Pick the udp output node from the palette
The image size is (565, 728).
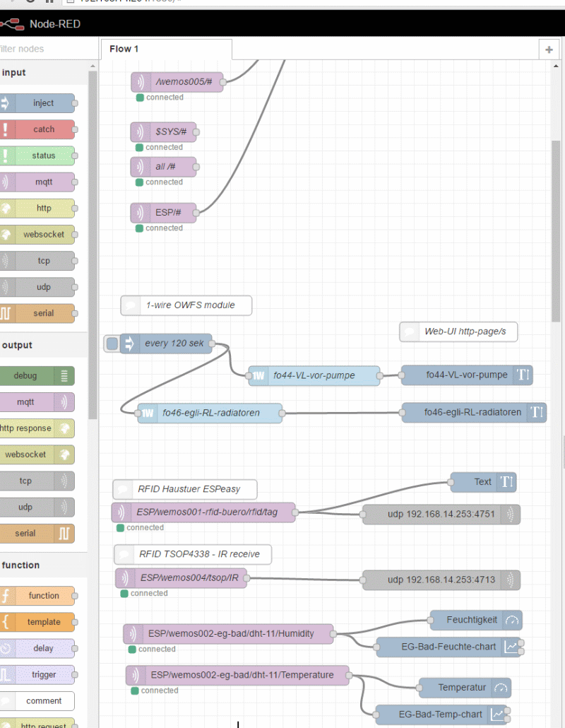pos(37,507)
